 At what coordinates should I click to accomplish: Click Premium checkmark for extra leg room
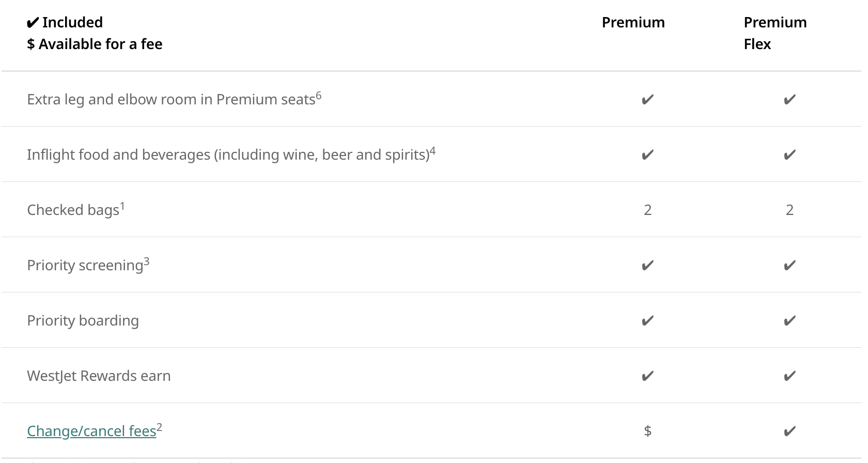[647, 99]
